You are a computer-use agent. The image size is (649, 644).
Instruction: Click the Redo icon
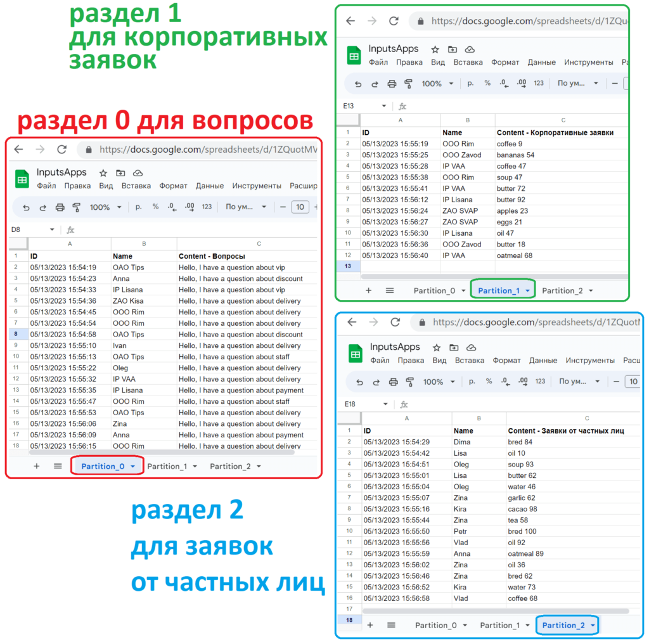(x=44, y=207)
